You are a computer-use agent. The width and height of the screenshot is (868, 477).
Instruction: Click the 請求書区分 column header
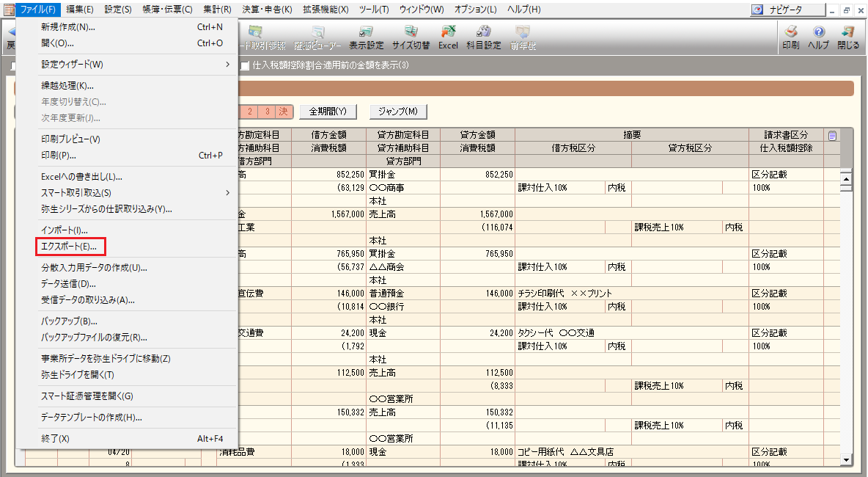(786, 135)
